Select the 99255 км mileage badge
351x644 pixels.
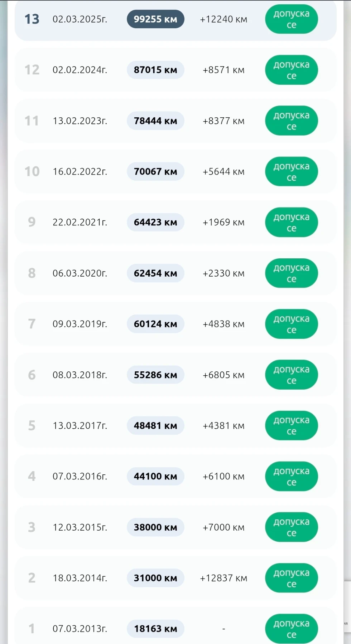[155, 19]
